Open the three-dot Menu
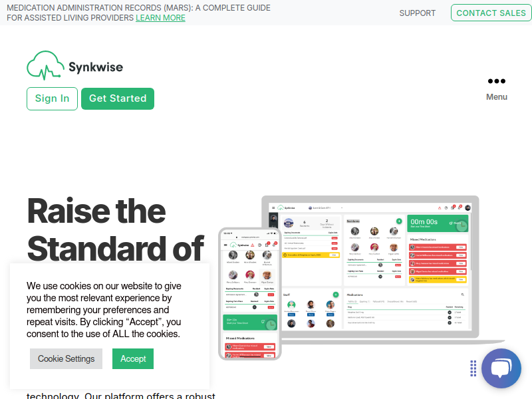This screenshot has width=532, height=399. [496, 89]
